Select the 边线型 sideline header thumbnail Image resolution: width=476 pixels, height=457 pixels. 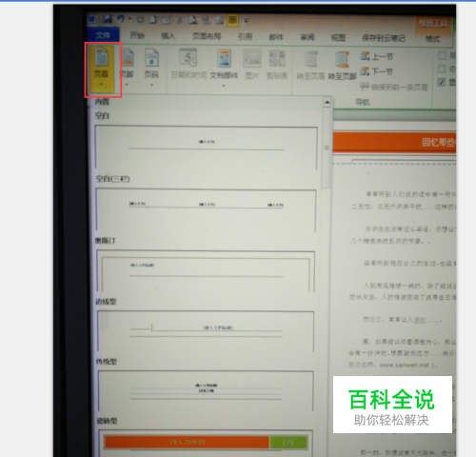pyautogui.click(x=206, y=331)
